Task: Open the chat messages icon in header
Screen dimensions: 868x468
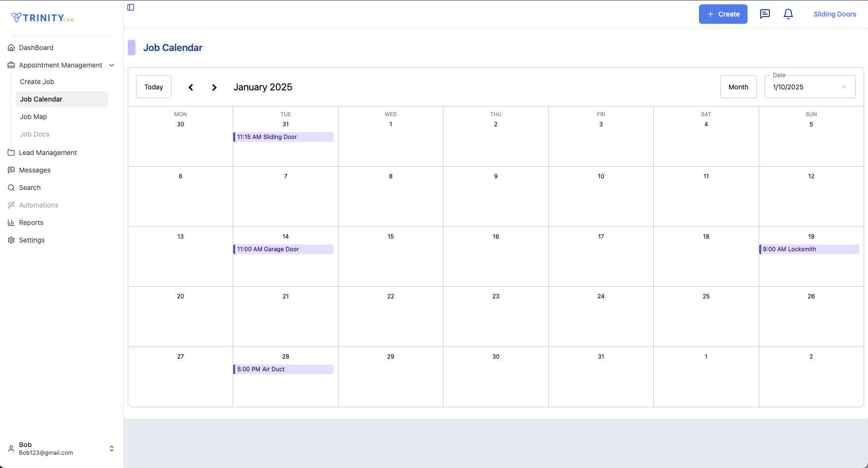Action: tap(765, 14)
